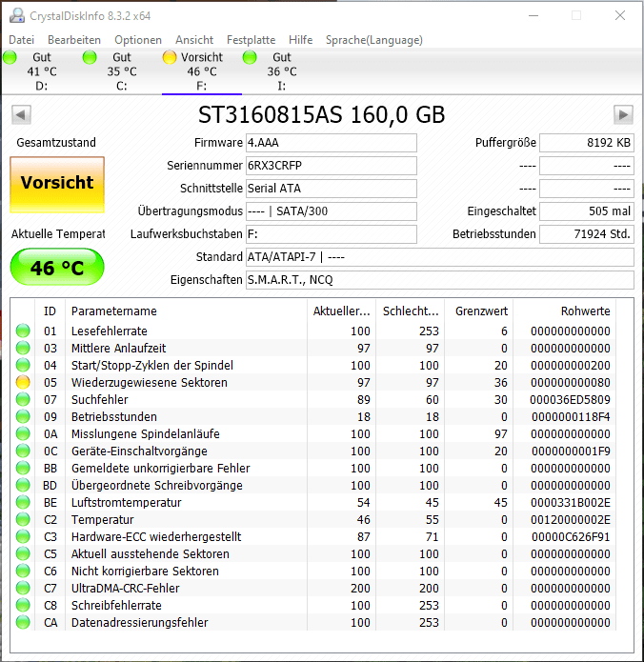Click status icon of Gemeldete unkorrigierbare Fehler row

[x=23, y=469]
